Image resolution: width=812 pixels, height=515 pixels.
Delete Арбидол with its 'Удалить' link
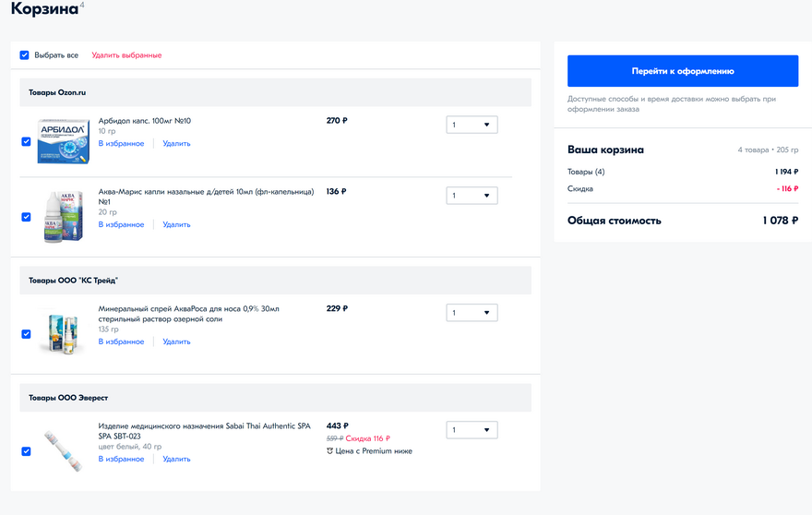176,143
